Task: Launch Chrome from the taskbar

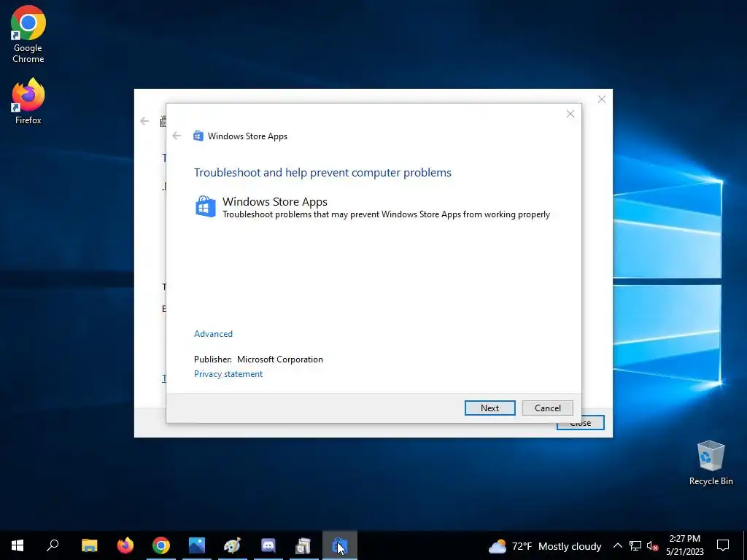Action: [x=161, y=545]
